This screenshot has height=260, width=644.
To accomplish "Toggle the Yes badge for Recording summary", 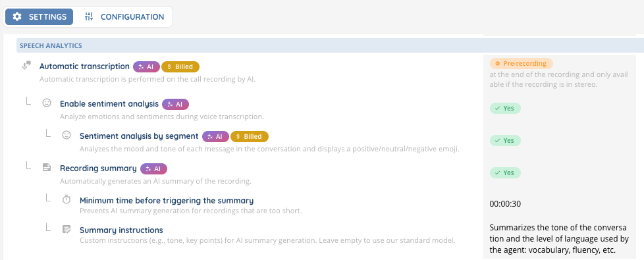I will 505,172.
